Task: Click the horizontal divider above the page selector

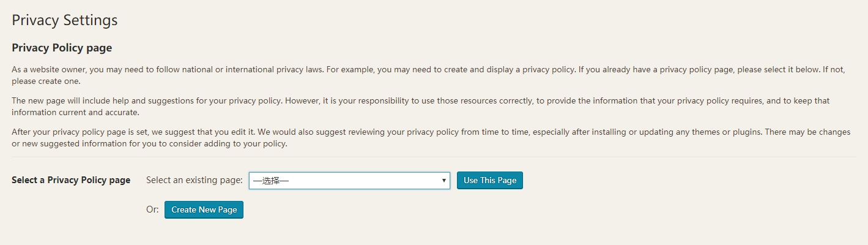Action: tap(434, 157)
